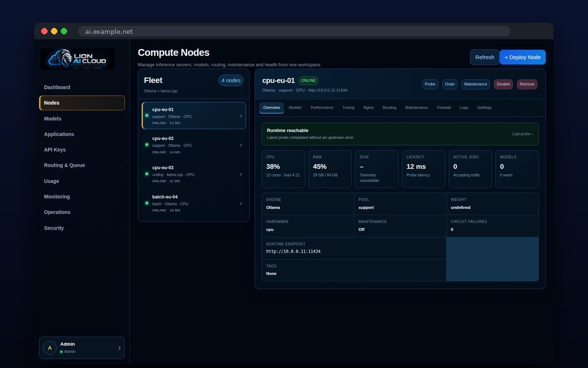The width and height of the screenshot is (588, 368).
Task: Click the Disk telemetry unavailable card
Action: pyautogui.click(x=377, y=169)
